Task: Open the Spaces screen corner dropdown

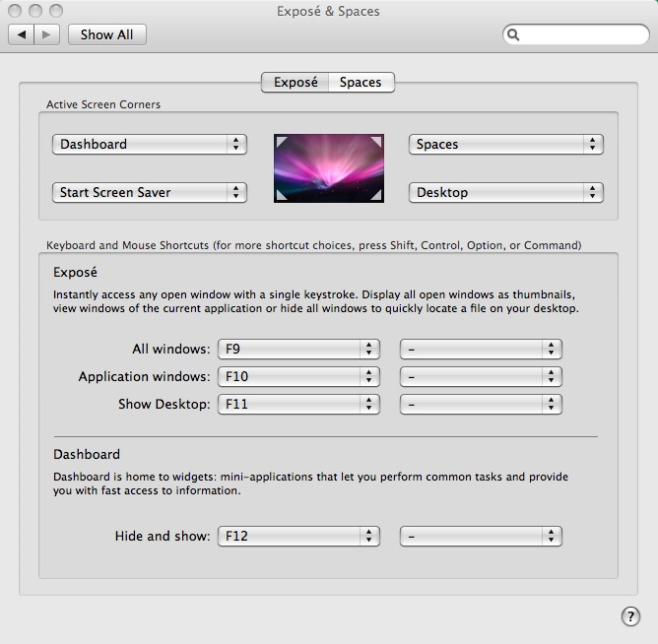Action: click(x=506, y=145)
